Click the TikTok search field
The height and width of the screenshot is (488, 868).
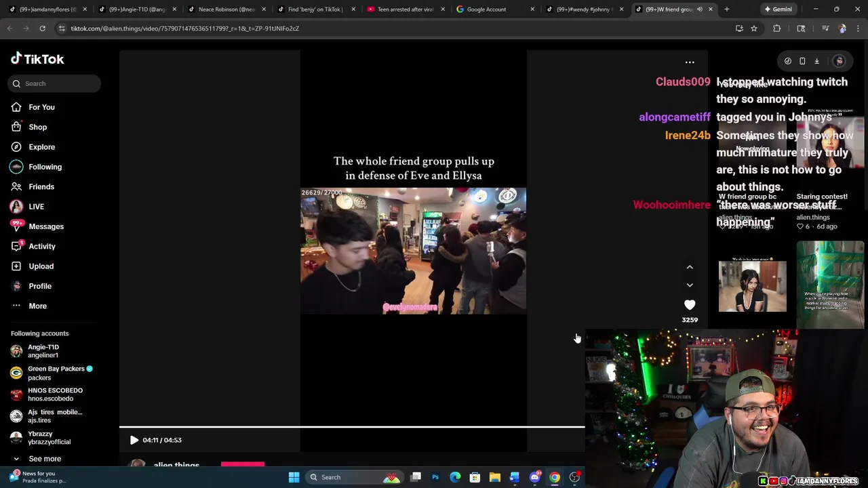pyautogui.click(x=55, y=83)
